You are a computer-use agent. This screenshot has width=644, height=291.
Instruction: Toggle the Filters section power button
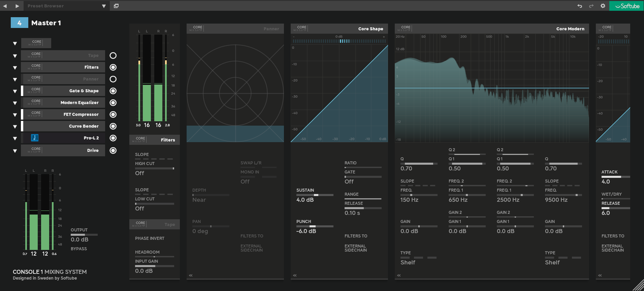click(x=113, y=67)
